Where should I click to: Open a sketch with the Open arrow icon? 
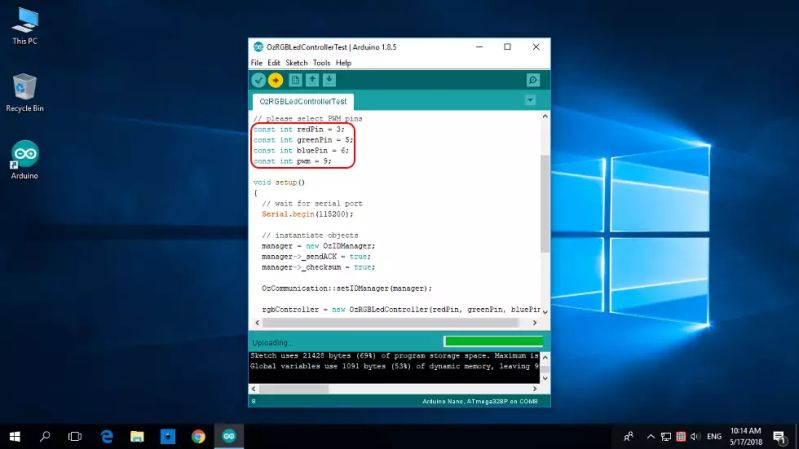coord(312,80)
